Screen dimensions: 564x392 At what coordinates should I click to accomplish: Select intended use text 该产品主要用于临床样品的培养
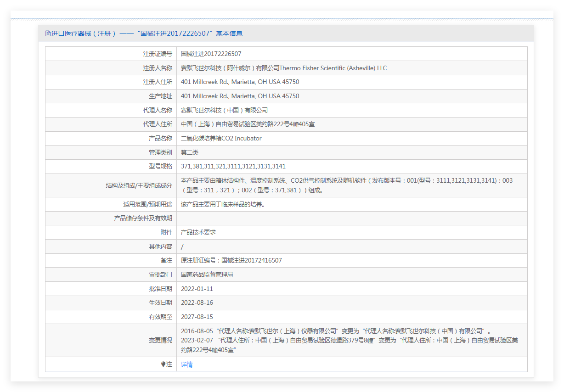[x=223, y=204]
